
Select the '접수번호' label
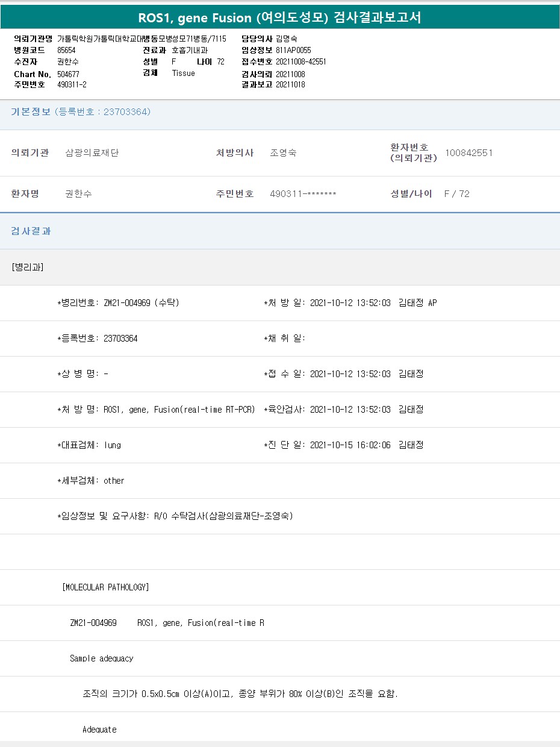pos(257,61)
